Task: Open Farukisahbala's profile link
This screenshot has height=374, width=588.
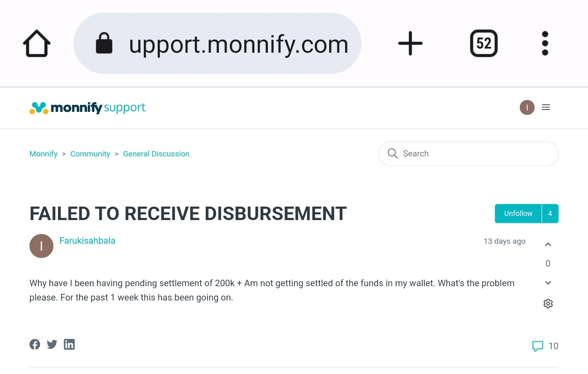Action: point(87,241)
